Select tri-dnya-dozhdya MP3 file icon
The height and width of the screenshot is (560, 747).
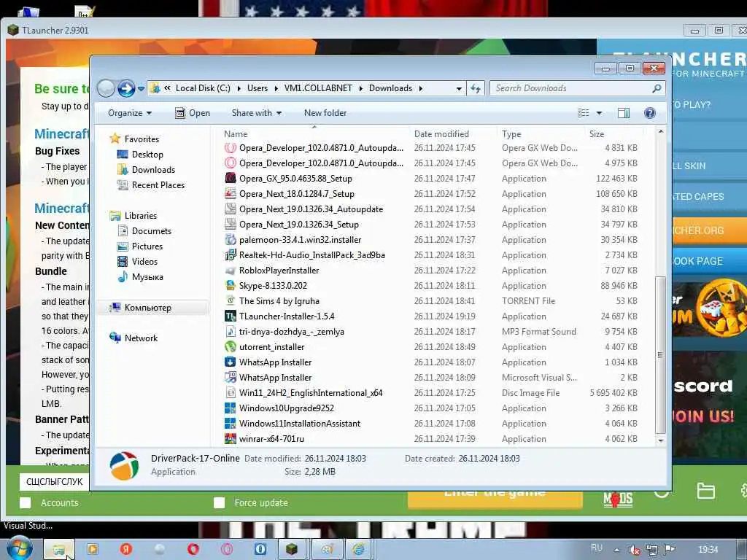click(x=231, y=332)
